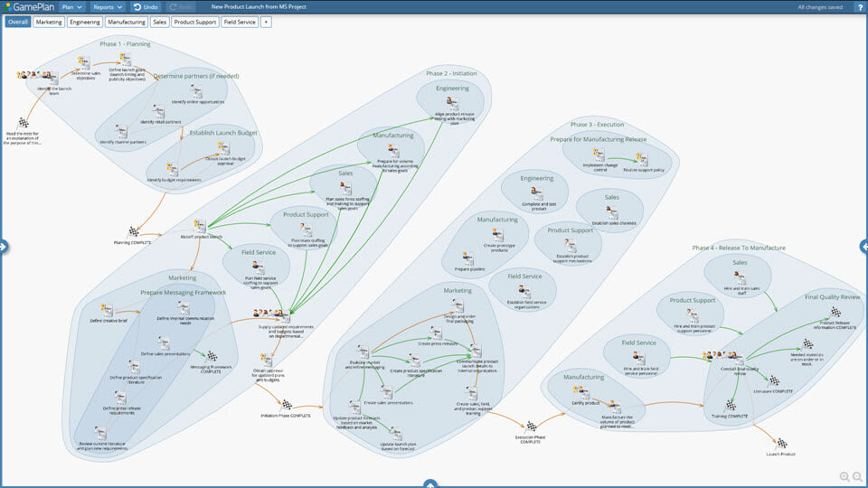Open the Reports dropdown menu
Viewport: 868px width, 488px height.
click(108, 6)
